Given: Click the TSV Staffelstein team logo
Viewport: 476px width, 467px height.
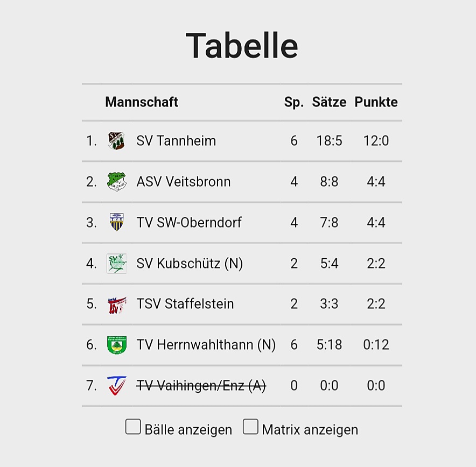Looking at the screenshot, I should tap(116, 304).
